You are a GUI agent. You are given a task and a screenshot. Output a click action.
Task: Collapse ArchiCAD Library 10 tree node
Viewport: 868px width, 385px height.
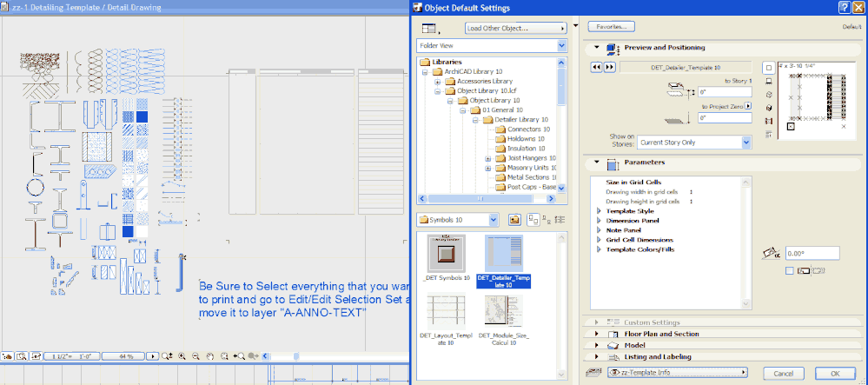425,72
